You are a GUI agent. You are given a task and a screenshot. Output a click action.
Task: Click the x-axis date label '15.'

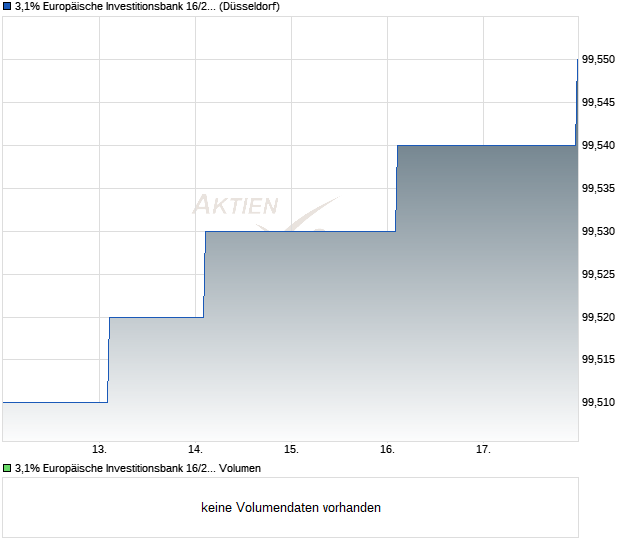pyautogui.click(x=291, y=450)
